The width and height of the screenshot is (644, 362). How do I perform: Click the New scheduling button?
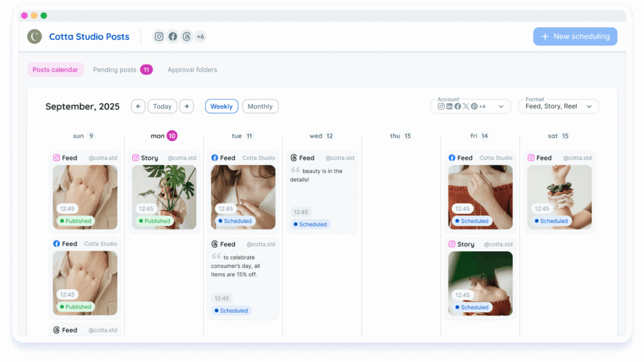click(x=575, y=37)
